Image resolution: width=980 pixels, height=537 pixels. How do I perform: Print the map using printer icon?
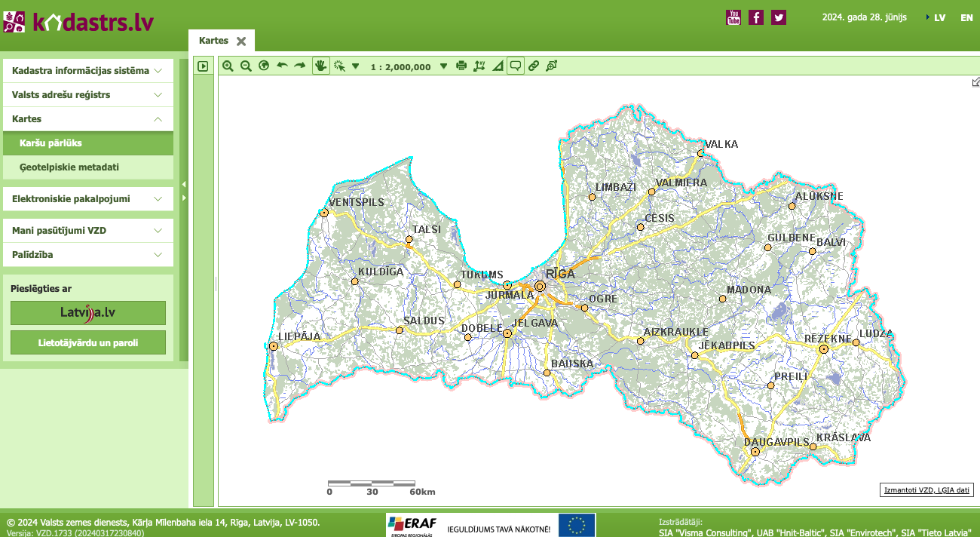pos(461,66)
